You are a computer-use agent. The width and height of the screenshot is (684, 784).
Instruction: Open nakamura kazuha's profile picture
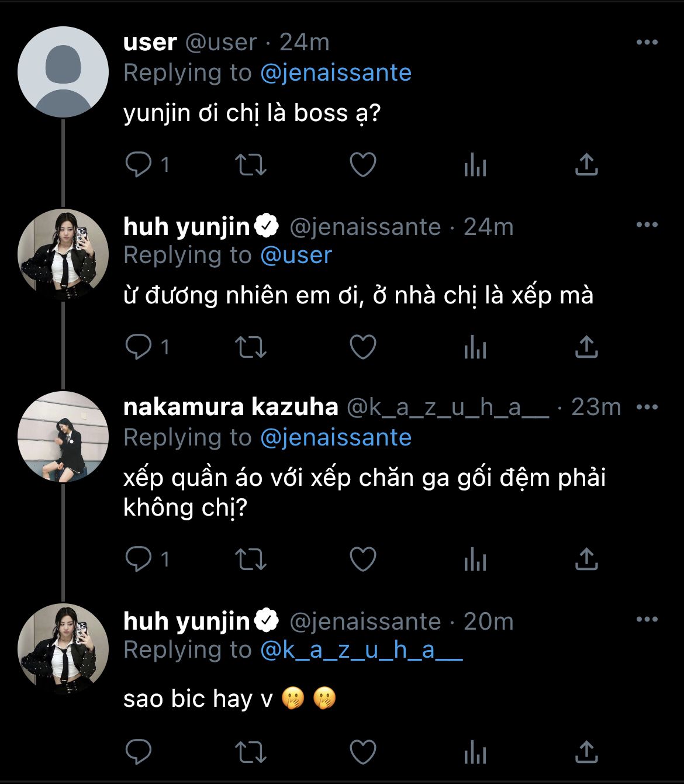pyautogui.click(x=63, y=437)
